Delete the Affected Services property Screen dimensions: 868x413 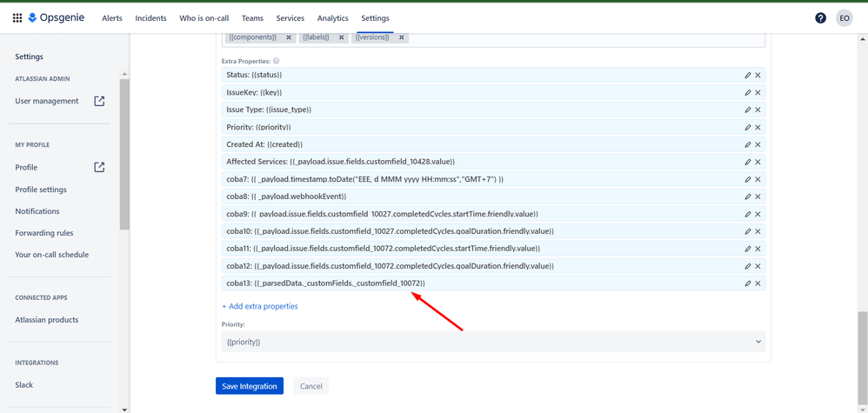[x=758, y=162]
